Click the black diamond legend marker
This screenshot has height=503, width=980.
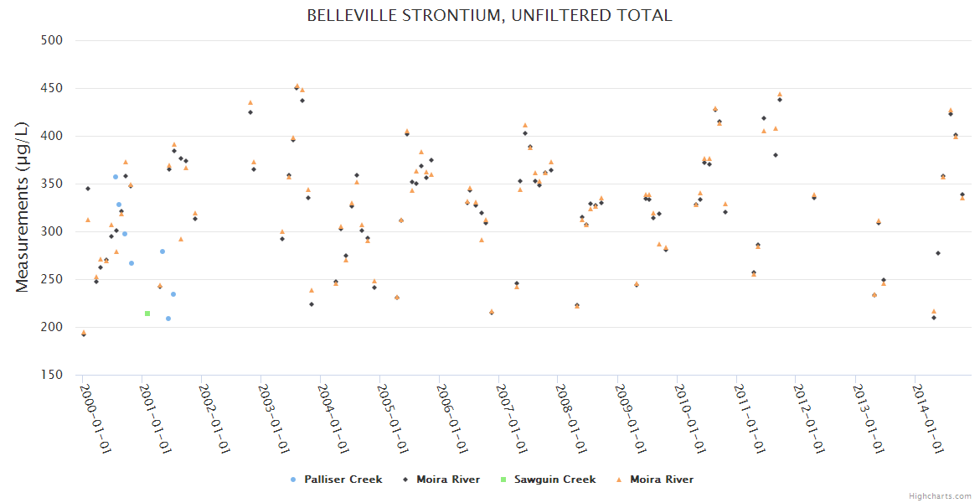pyautogui.click(x=405, y=480)
